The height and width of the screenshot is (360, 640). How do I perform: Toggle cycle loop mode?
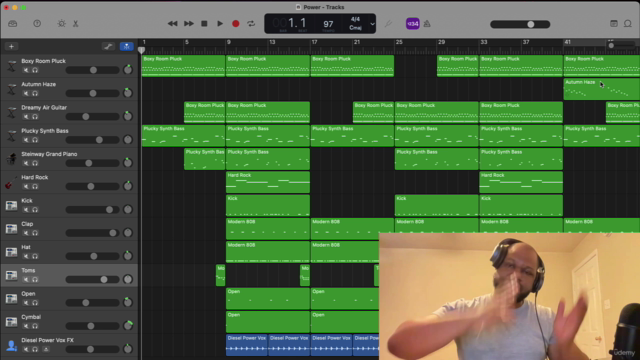tap(251, 24)
